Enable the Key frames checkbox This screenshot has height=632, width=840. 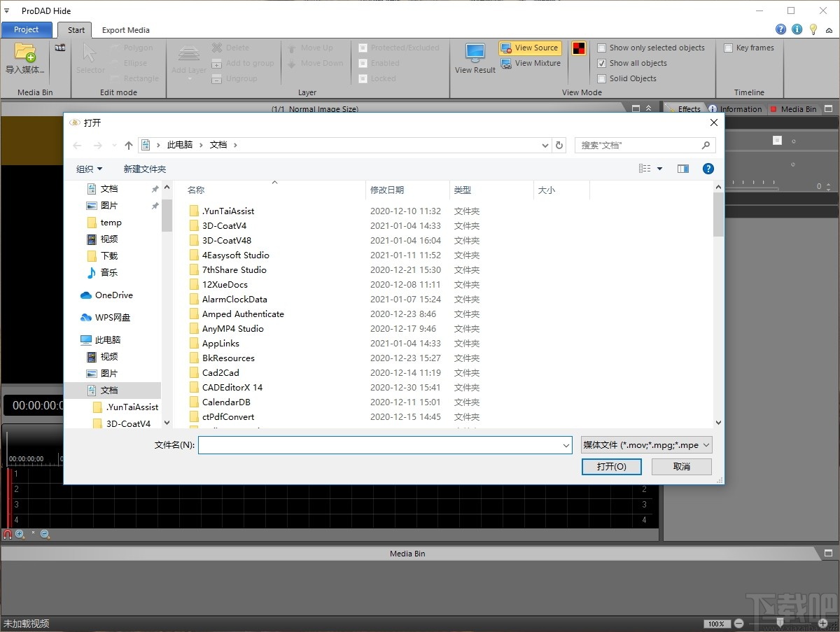pos(728,47)
